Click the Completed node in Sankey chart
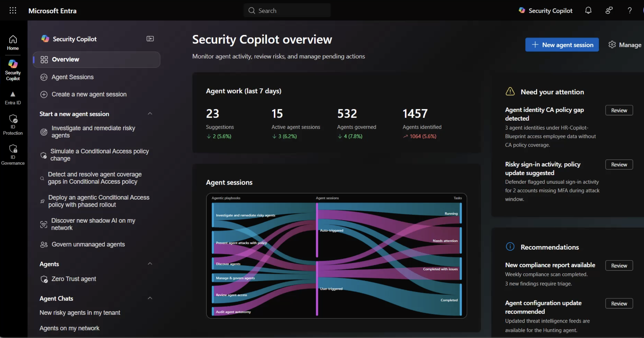Image resolution: width=644 pixels, height=338 pixels. coord(461,300)
